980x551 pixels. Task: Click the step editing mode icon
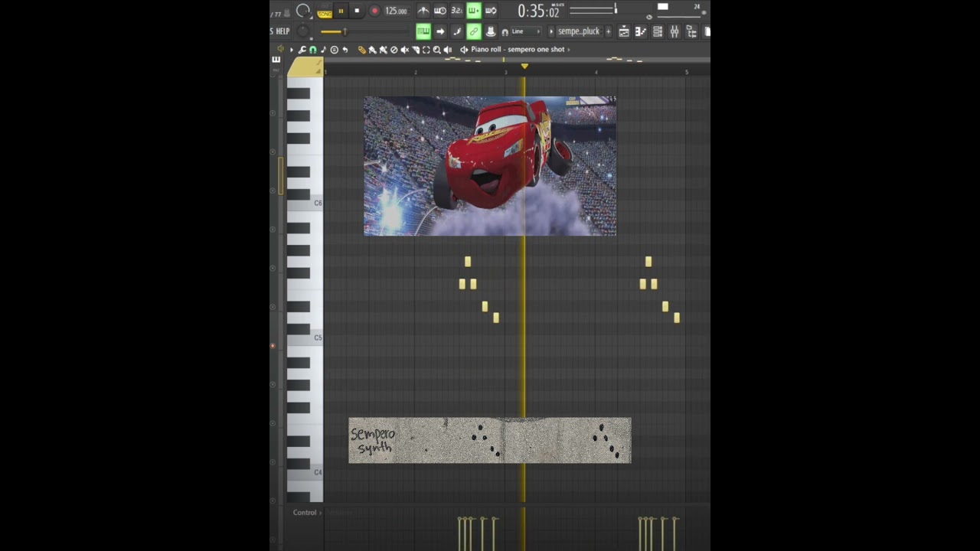457,31
